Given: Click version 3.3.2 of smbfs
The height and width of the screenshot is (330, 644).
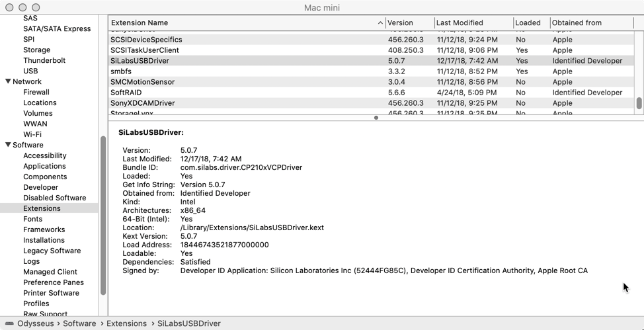Looking at the screenshot, I should click(x=396, y=71).
